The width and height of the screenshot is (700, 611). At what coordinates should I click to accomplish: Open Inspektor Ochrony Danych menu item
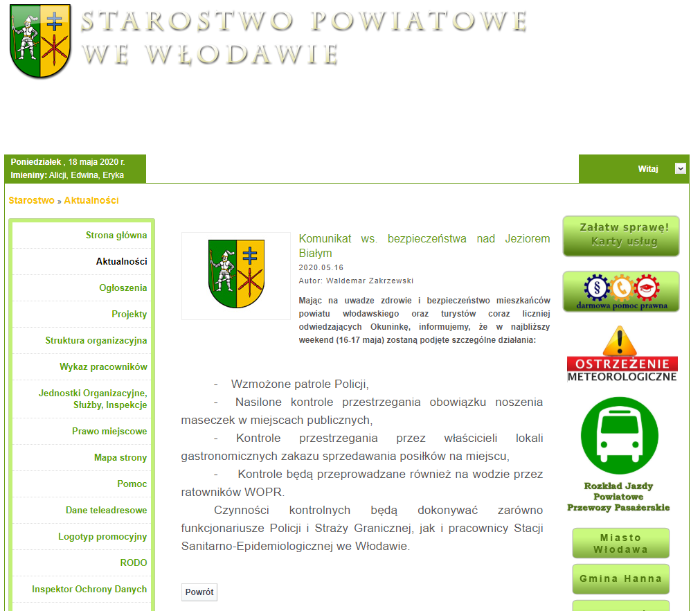(89, 589)
